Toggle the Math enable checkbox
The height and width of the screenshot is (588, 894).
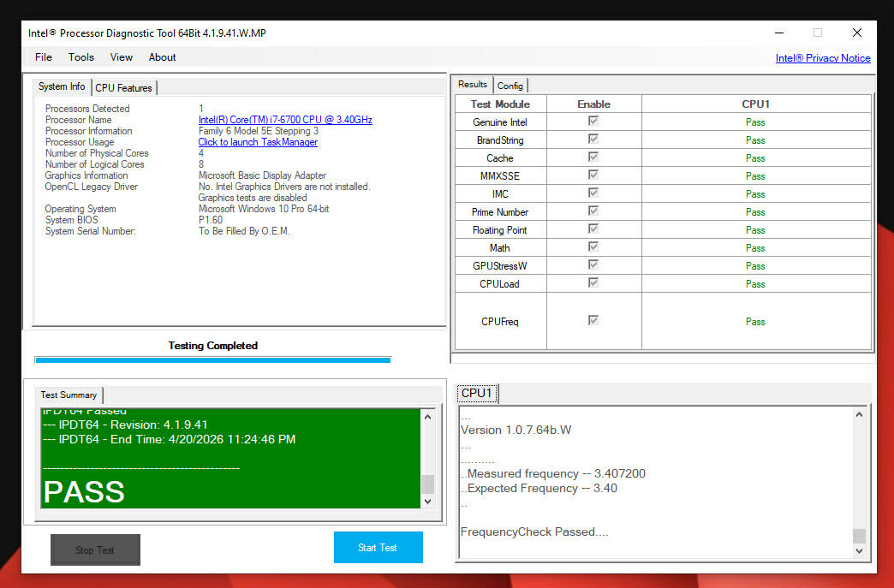(593, 246)
